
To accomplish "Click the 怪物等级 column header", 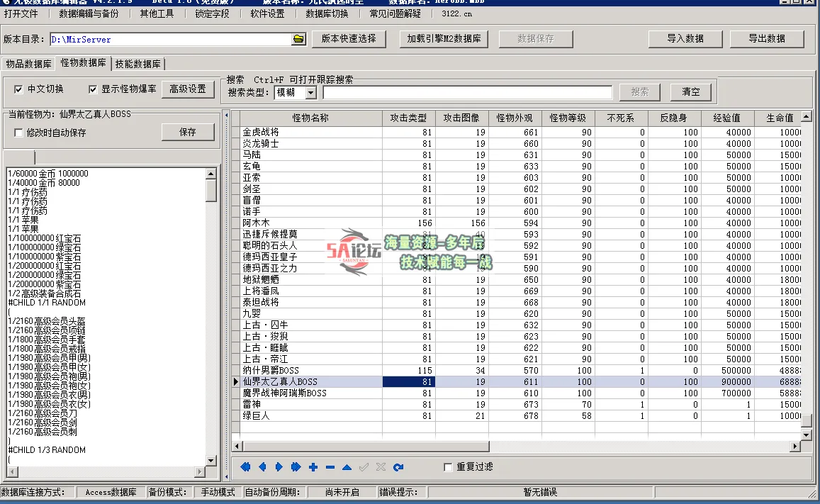I will pyautogui.click(x=568, y=118).
